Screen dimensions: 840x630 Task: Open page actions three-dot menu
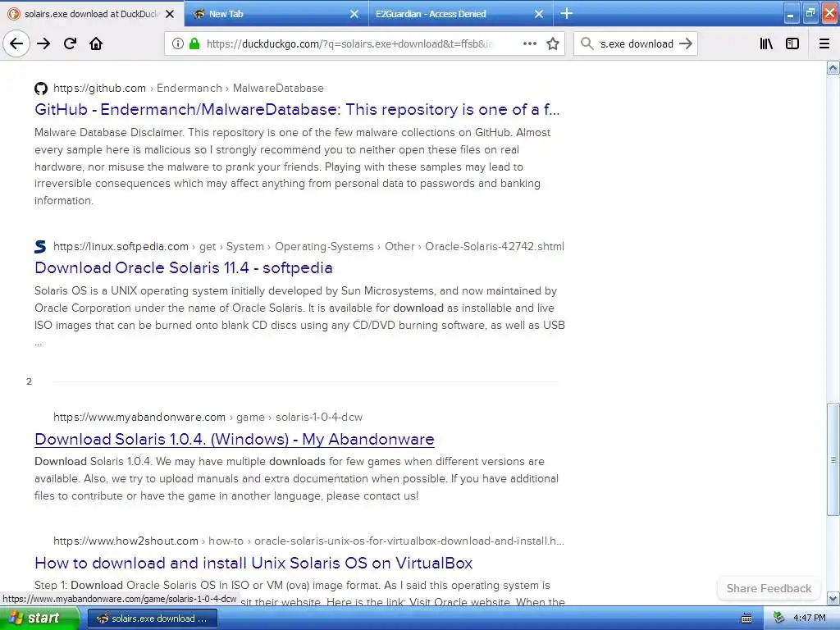(x=530, y=43)
